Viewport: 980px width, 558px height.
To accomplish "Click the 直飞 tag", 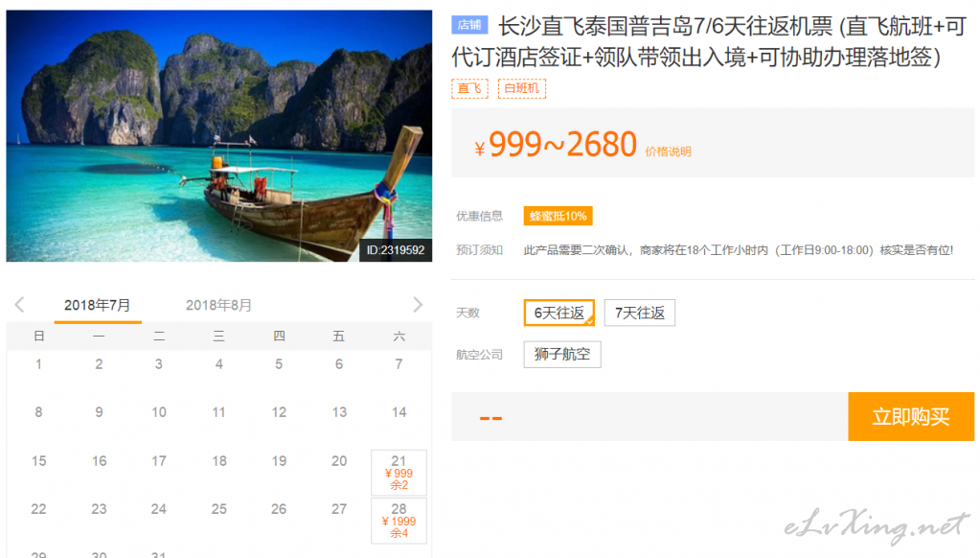I will (469, 88).
